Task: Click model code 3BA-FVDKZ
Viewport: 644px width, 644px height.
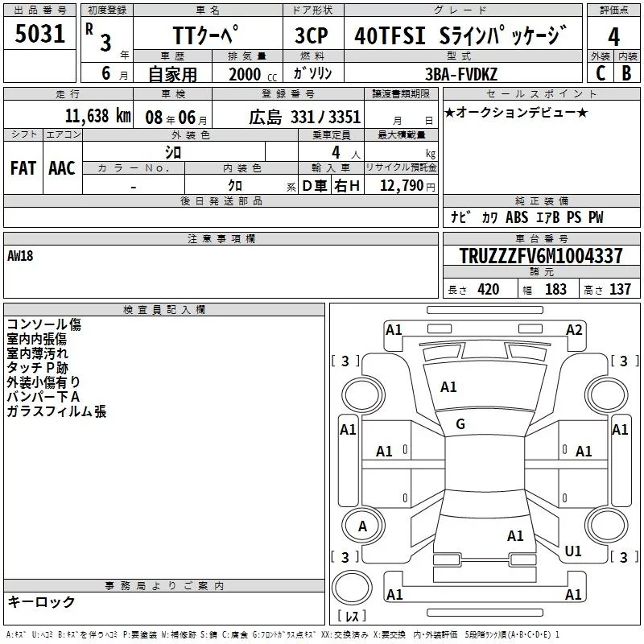Action: click(x=460, y=74)
